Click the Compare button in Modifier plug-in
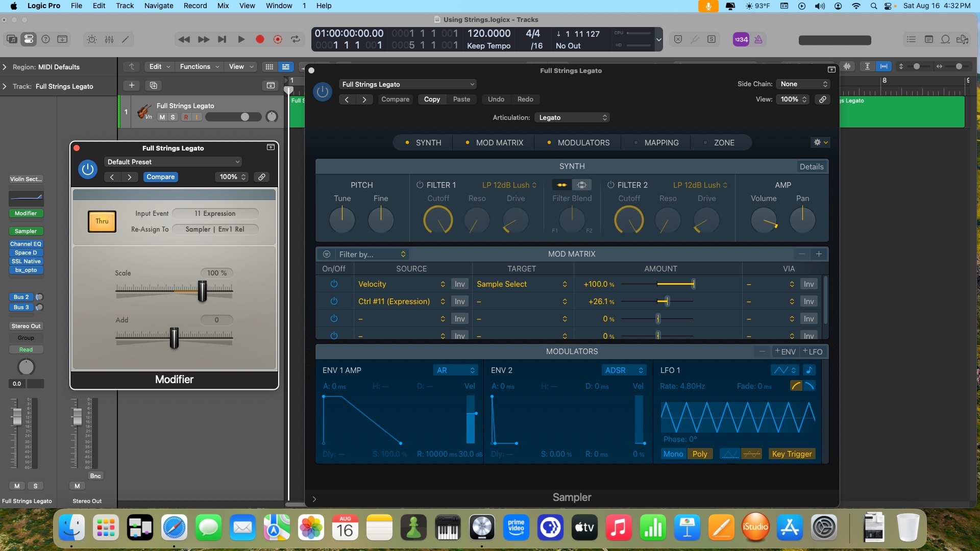Screen dimensions: 980x551 pos(160,177)
